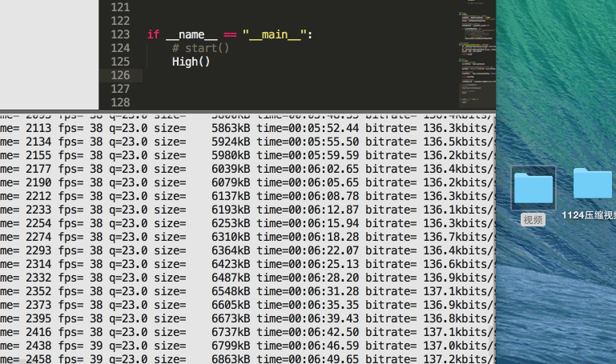Click line number 123 in the gutter
Image resolution: width=616 pixels, height=364 pixels.
click(119, 34)
